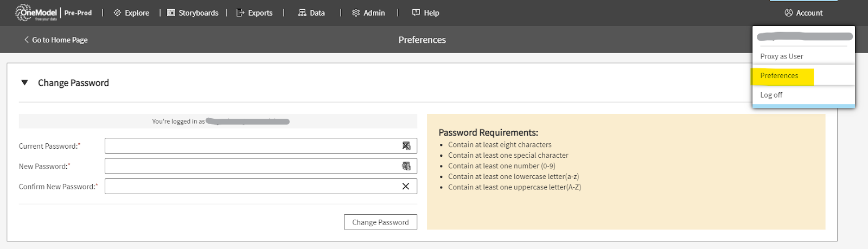This screenshot has height=249, width=868.
Task: Clear the Confirm New Password field
Action: point(405,186)
